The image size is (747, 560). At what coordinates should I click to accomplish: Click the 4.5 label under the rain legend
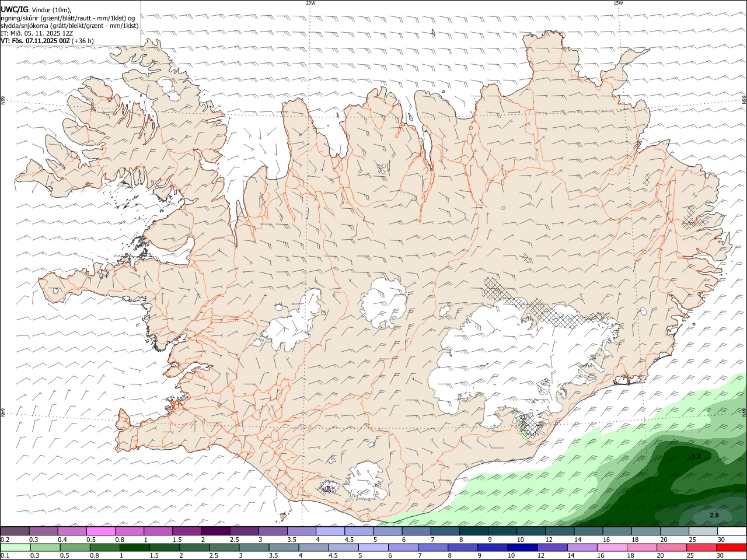(333, 555)
